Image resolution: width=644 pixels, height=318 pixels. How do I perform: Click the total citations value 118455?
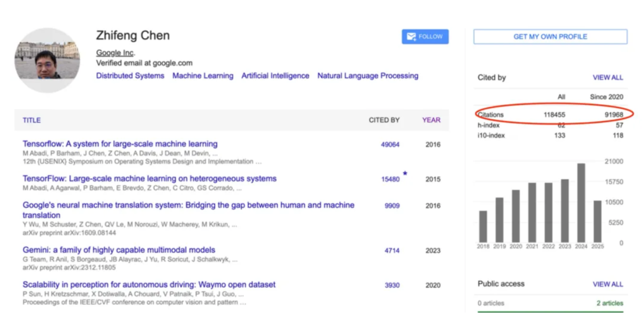pyautogui.click(x=555, y=115)
